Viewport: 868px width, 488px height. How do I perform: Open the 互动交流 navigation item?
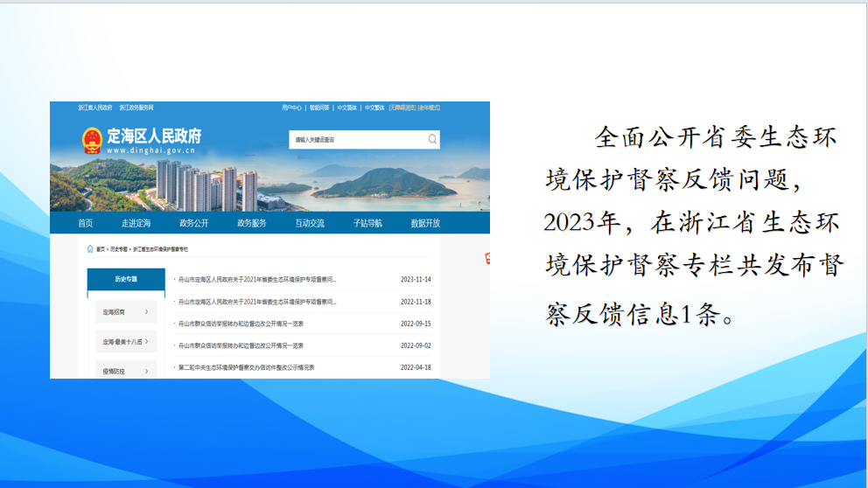click(x=310, y=223)
